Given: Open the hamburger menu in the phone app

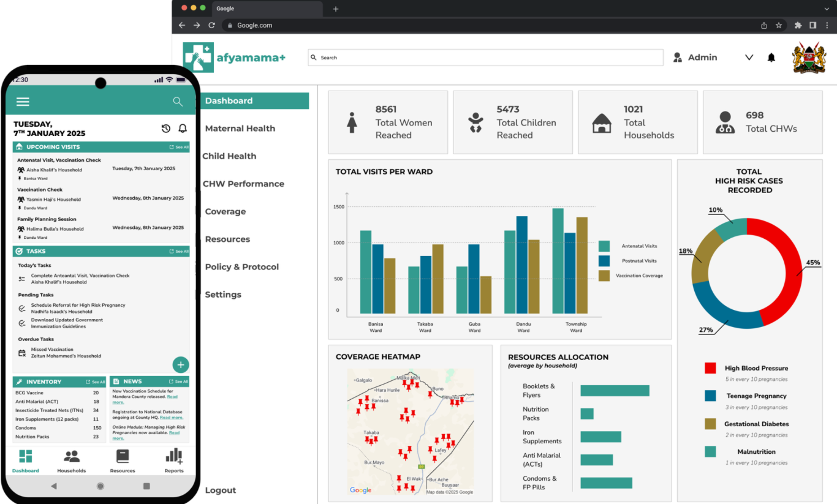Looking at the screenshot, I should [23, 102].
